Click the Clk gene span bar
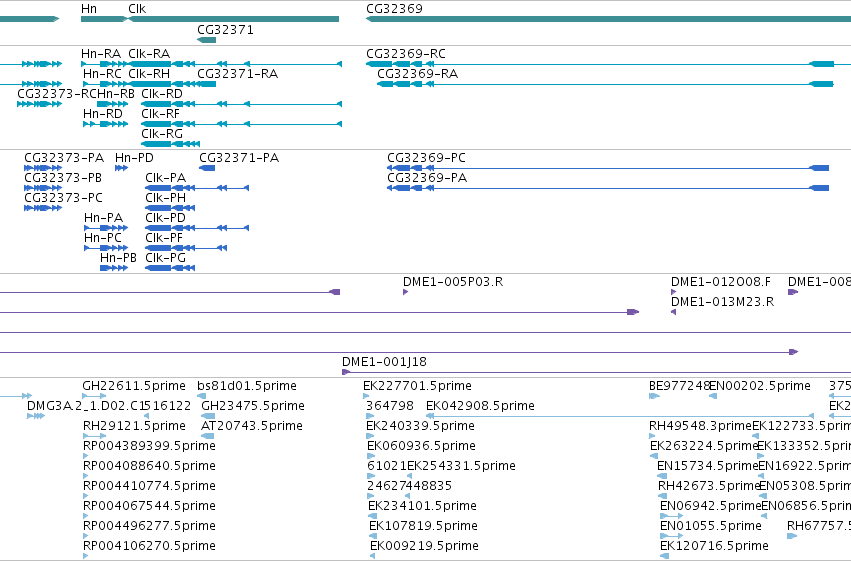Image resolution: width=851 pixels, height=561 pixels. 234,19
